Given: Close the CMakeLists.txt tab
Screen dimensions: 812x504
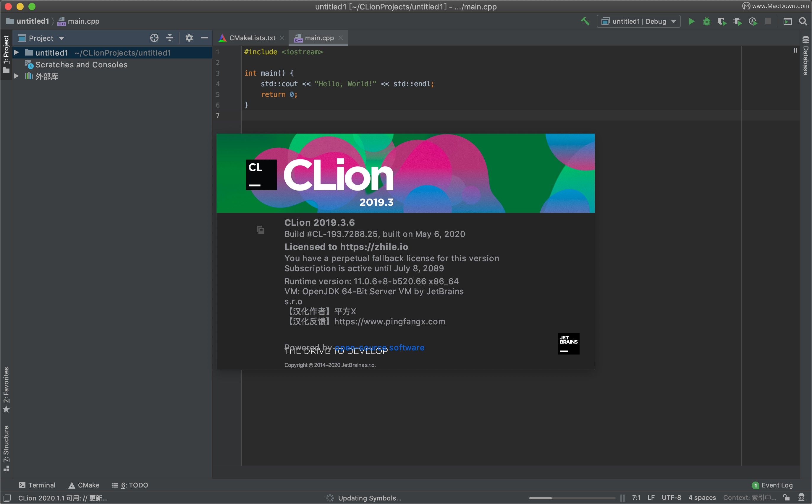Looking at the screenshot, I should (282, 38).
